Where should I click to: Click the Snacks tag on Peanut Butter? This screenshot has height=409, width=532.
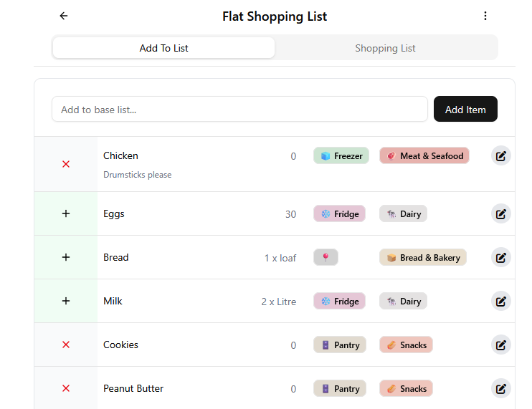pyautogui.click(x=406, y=389)
